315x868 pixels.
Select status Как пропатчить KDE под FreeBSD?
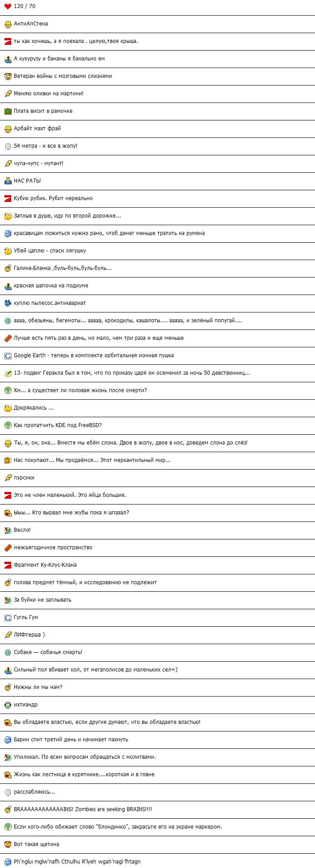(157, 425)
